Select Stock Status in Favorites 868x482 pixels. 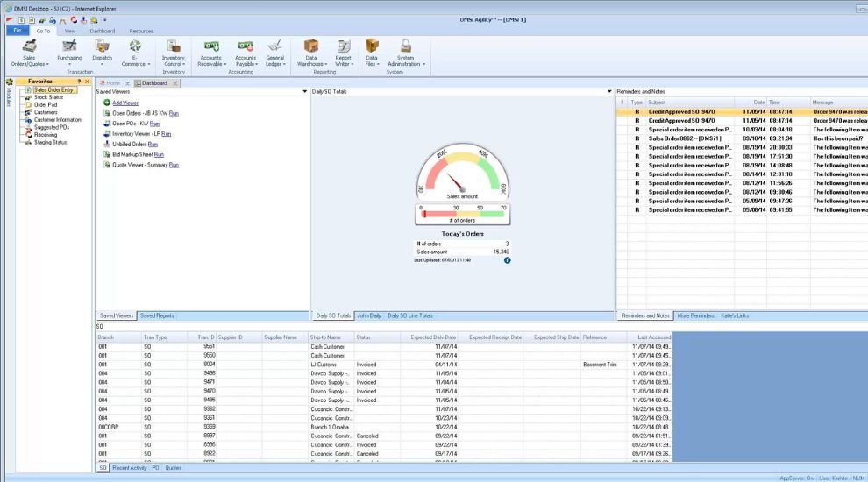point(48,97)
